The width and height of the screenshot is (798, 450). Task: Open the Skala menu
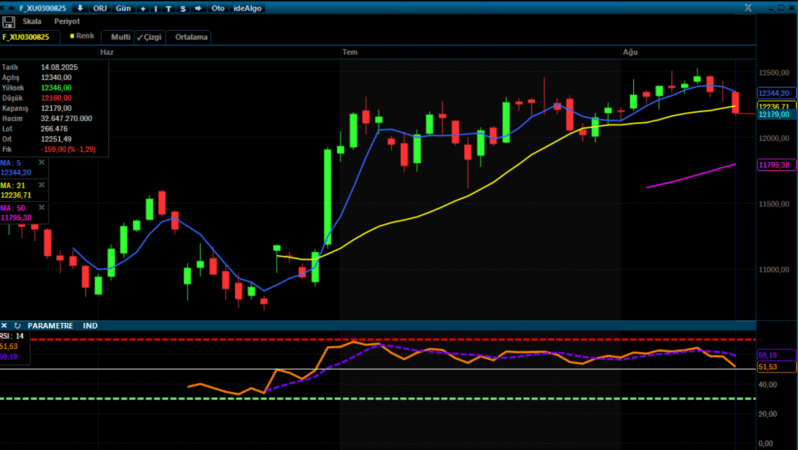[32, 20]
